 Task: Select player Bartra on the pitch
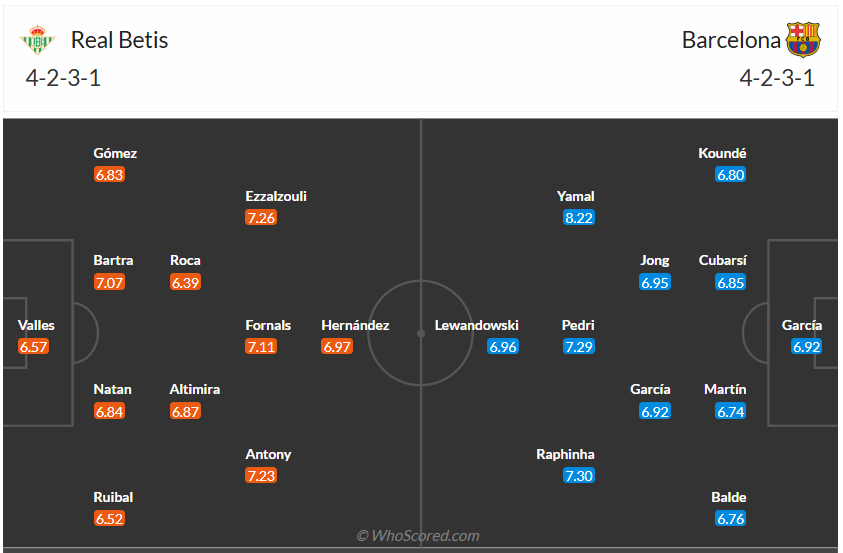pos(113,260)
